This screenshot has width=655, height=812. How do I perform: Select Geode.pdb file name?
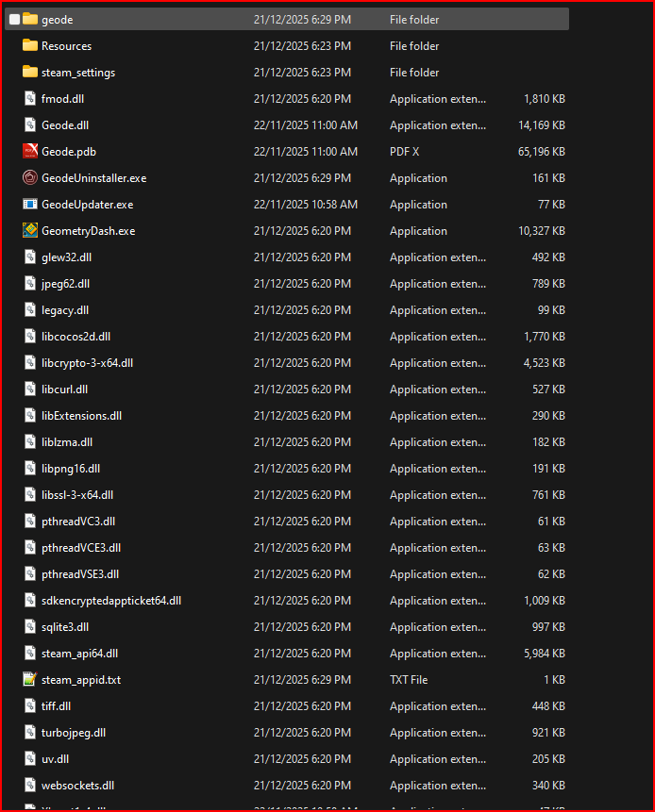click(69, 152)
